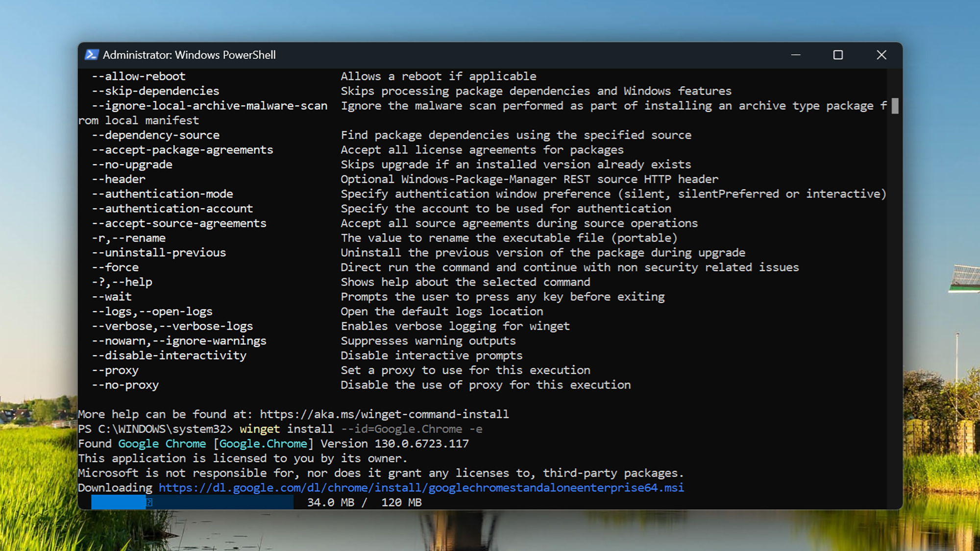Viewport: 980px width, 551px height.
Task: Click the '--ignore-local-archive-malware-scan' option text
Action: click(210, 106)
